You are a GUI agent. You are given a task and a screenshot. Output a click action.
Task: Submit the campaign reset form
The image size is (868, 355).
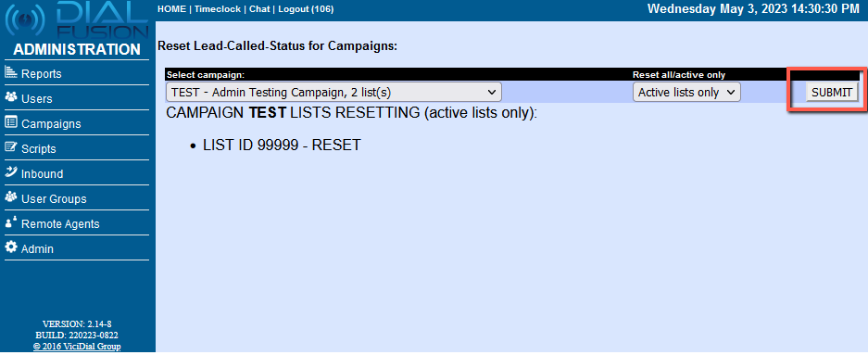[x=832, y=93]
